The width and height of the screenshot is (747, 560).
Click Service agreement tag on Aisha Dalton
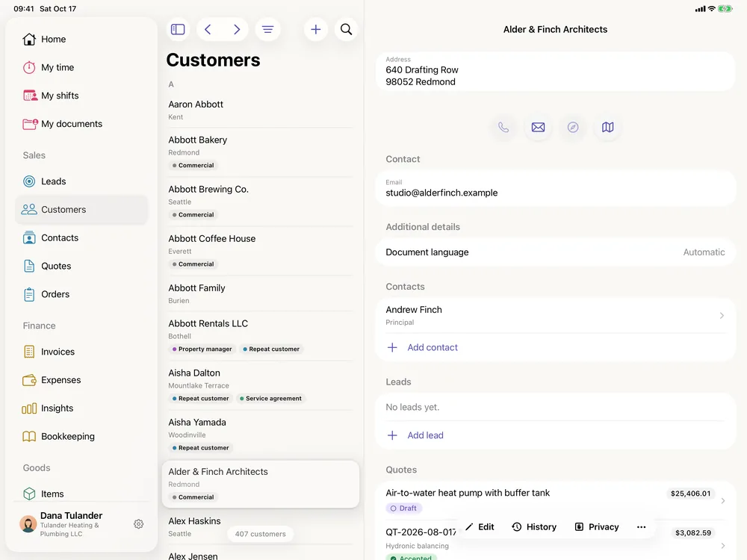[270, 399]
